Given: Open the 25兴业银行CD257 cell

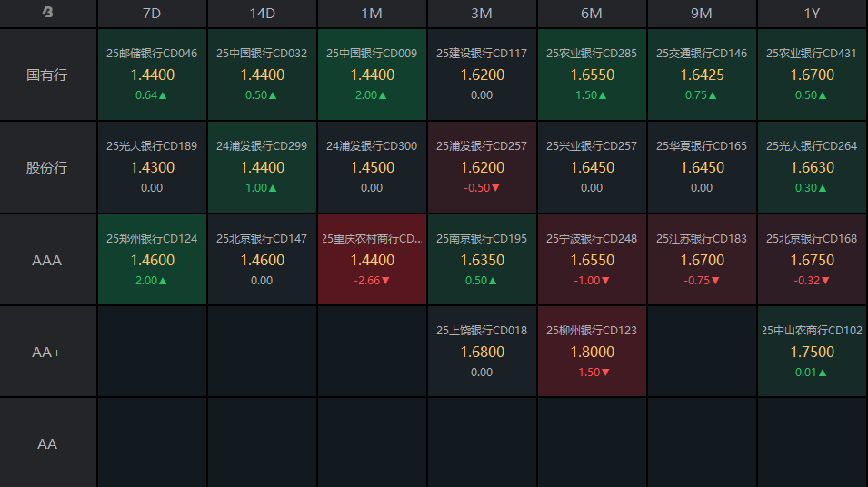Looking at the screenshot, I should click(592, 167).
